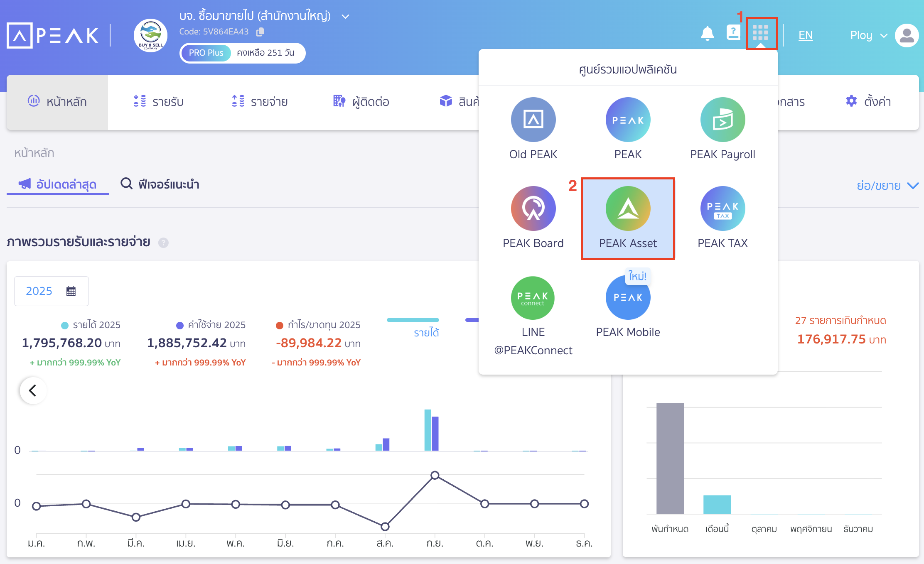Switch language to EN
This screenshot has height=564, width=924.
[805, 35]
